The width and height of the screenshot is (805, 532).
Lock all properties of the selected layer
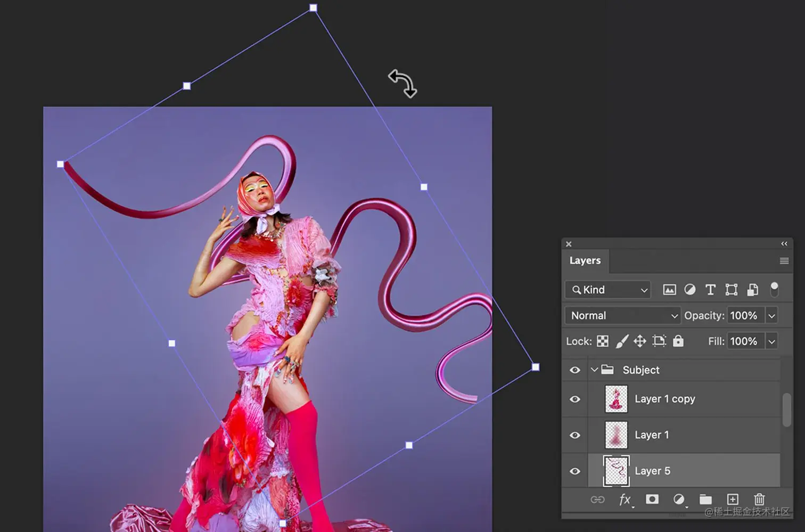678,341
